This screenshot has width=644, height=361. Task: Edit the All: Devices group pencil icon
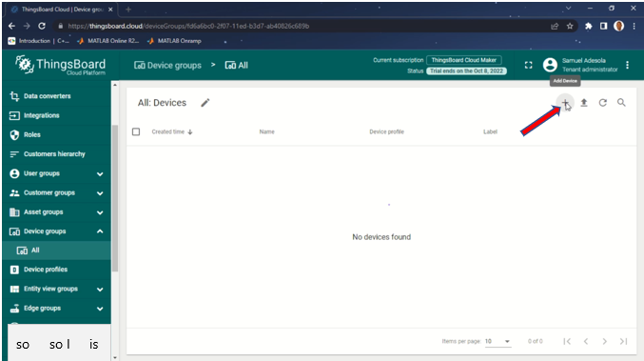click(x=205, y=103)
